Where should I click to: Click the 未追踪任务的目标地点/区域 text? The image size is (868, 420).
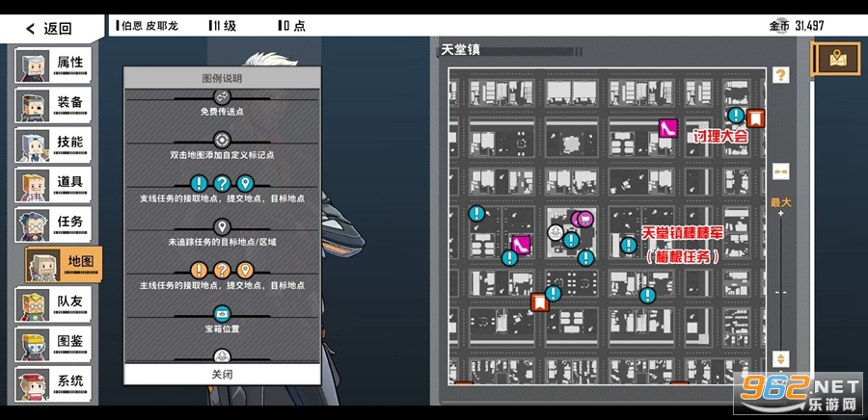222,242
